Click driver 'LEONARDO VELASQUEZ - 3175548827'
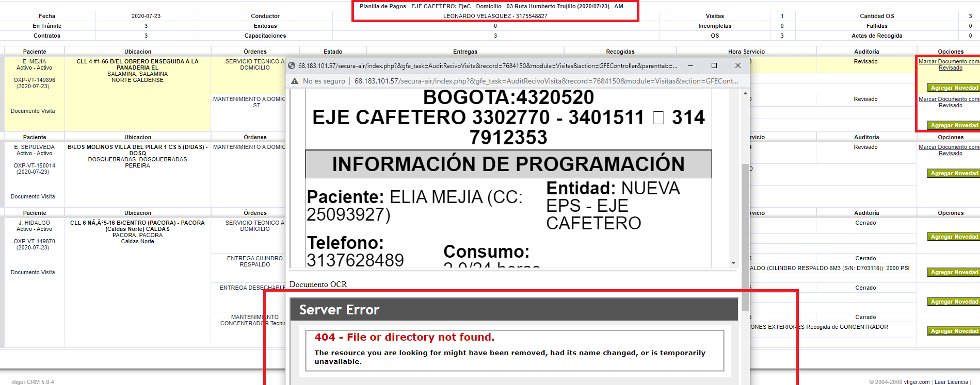Viewport: 980px width, 385px height. pos(495,16)
